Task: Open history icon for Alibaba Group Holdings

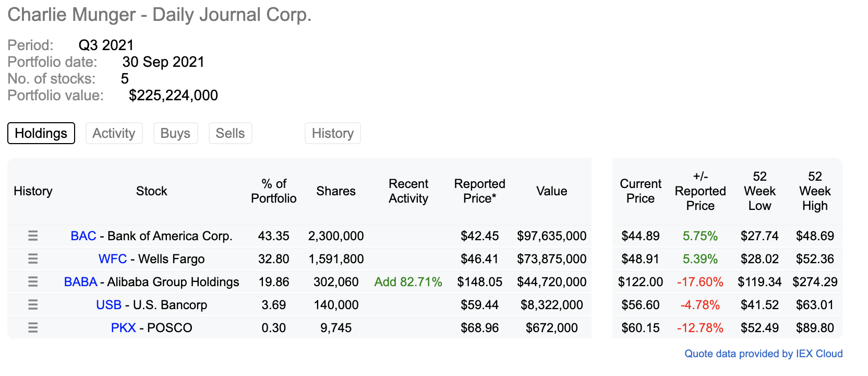Action: (33, 282)
